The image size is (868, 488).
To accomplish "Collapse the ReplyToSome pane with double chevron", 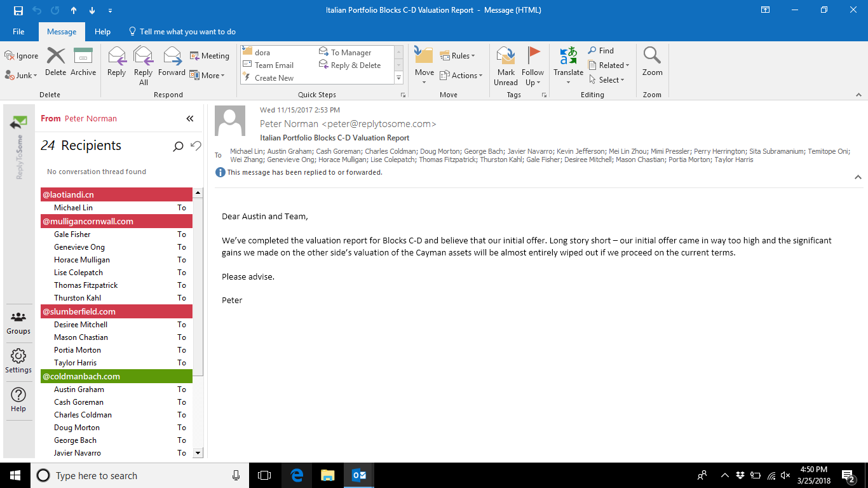I will (x=189, y=118).
